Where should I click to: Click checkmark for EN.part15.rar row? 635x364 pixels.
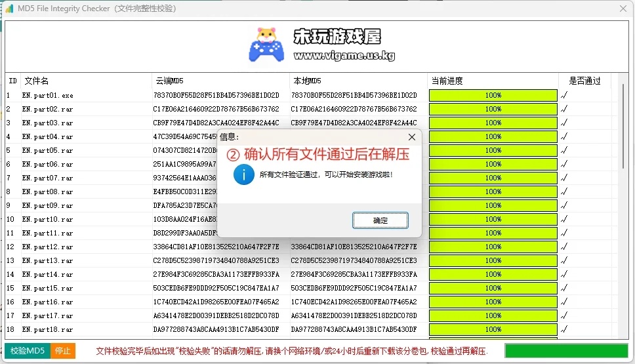pos(564,288)
